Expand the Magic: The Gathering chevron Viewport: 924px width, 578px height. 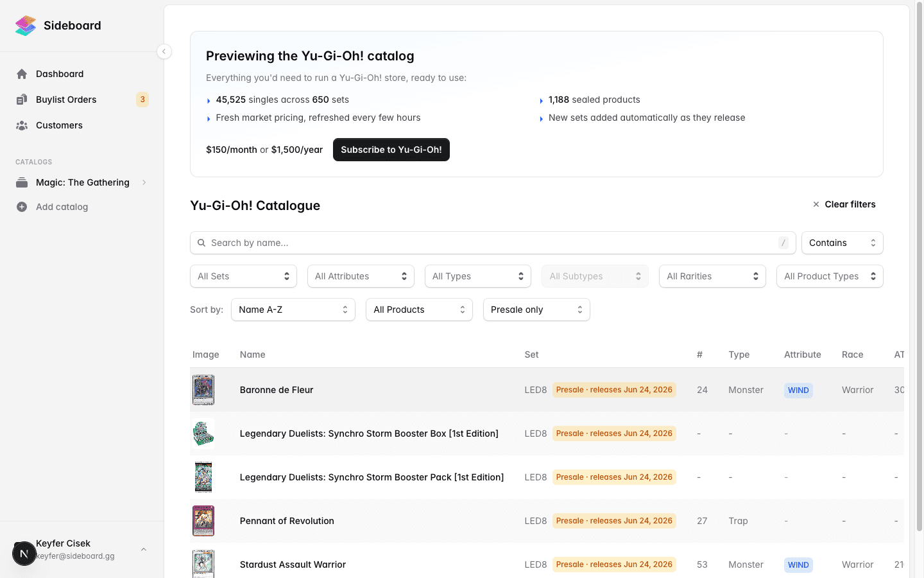click(x=144, y=182)
